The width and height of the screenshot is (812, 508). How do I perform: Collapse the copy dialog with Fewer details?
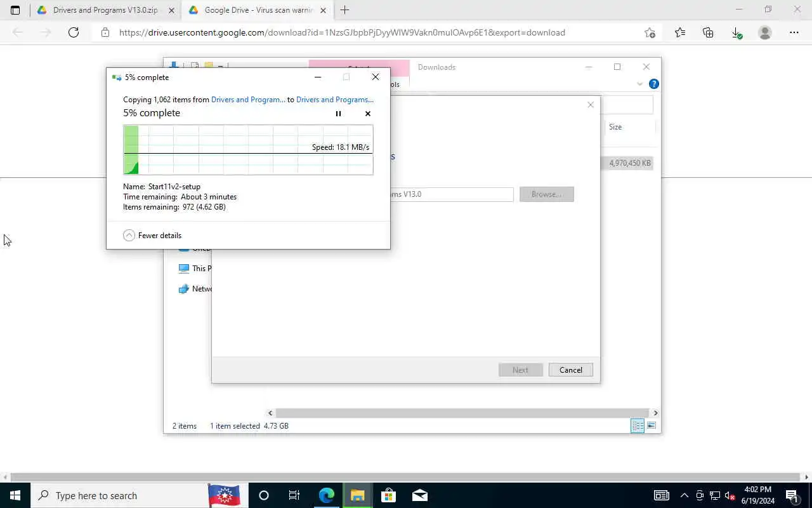click(152, 236)
